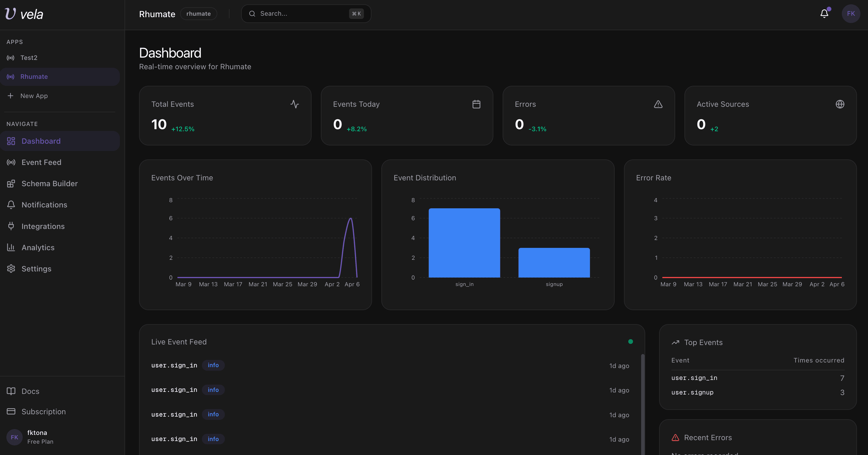Click the notification bell icon
Screen dimensions: 868x455
point(824,13)
